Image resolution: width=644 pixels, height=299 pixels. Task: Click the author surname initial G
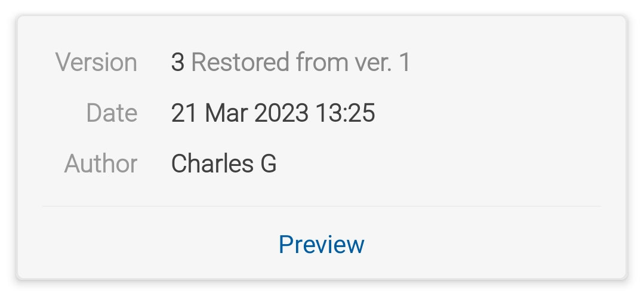click(269, 164)
